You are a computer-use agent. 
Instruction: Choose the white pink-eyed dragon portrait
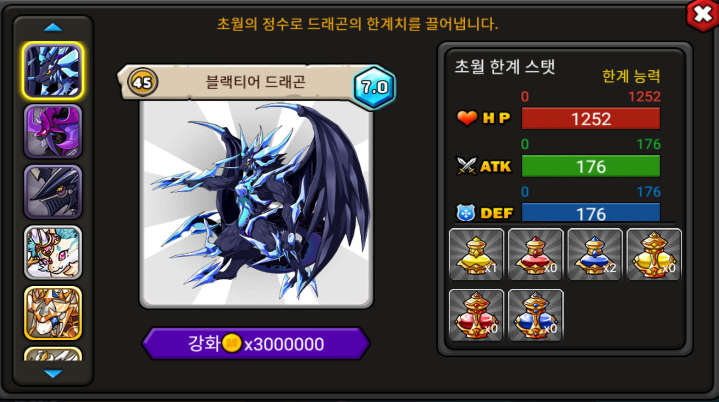53,253
